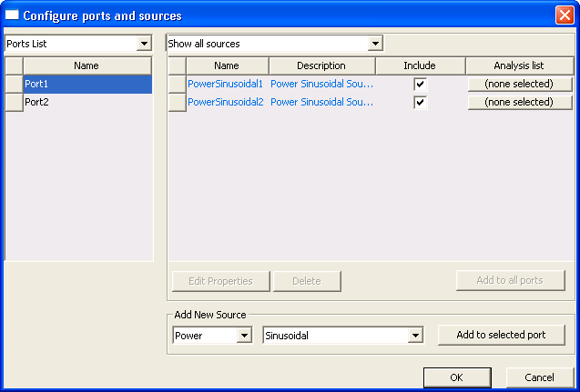Open the Ports List dropdown
The height and width of the screenshot is (392, 580).
[x=143, y=44]
